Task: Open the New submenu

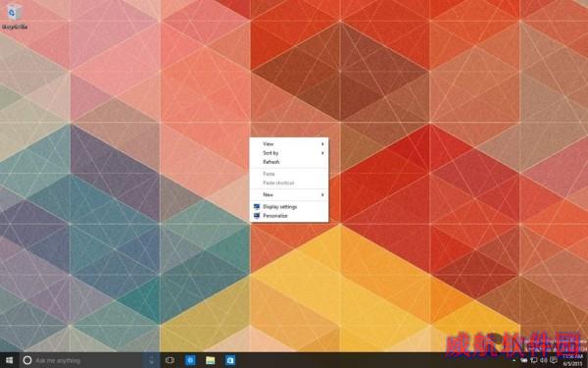Action: [x=289, y=194]
